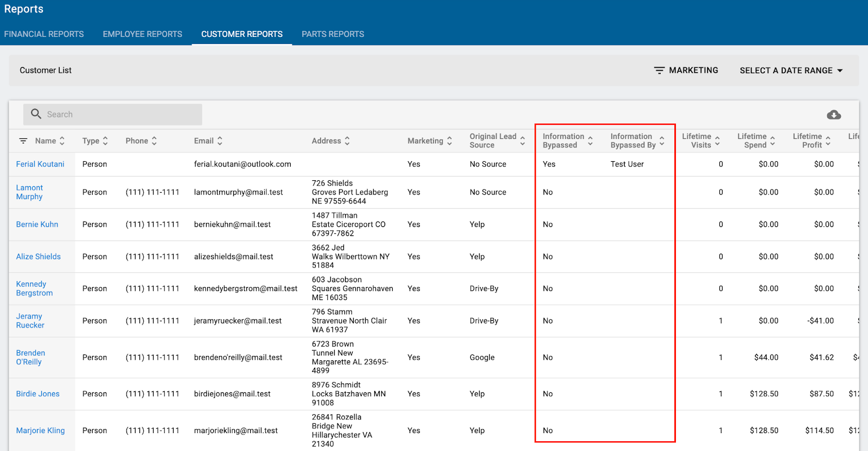
Task: Open the Select a Date Range dropdown
Action: click(791, 71)
